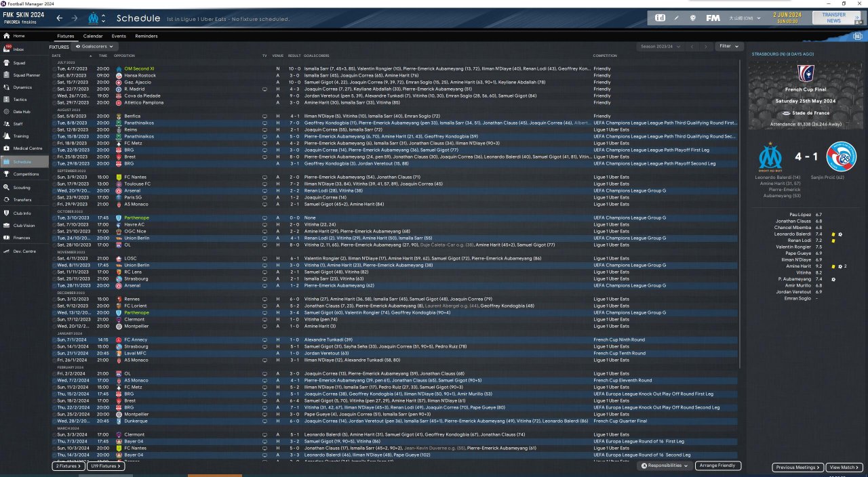The width and height of the screenshot is (868, 477).
Task: Click the View Match button
Action: [x=844, y=468]
